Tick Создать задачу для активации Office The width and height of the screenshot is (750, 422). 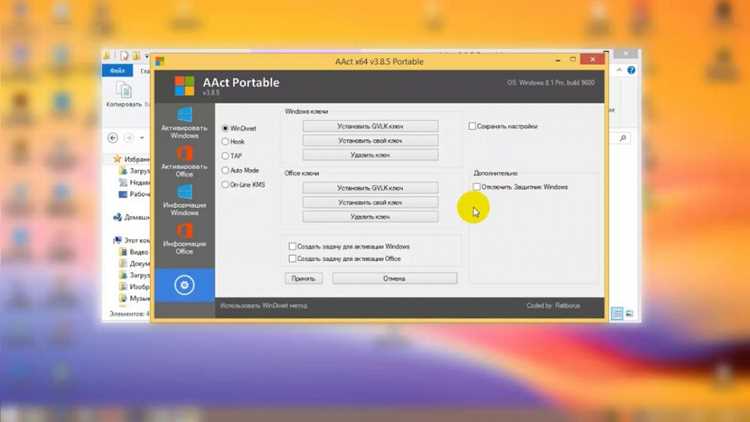point(292,259)
